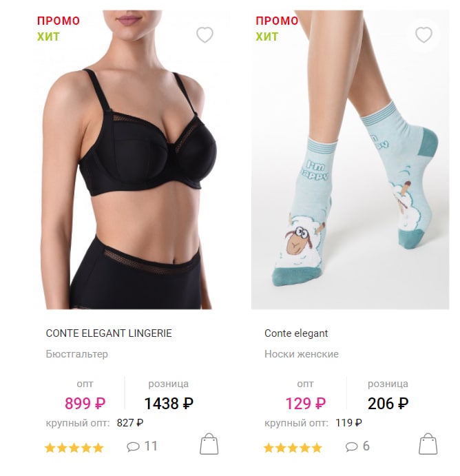Open the sheep socks product photo
The image size is (460, 476).
pyautogui.click(x=350, y=160)
